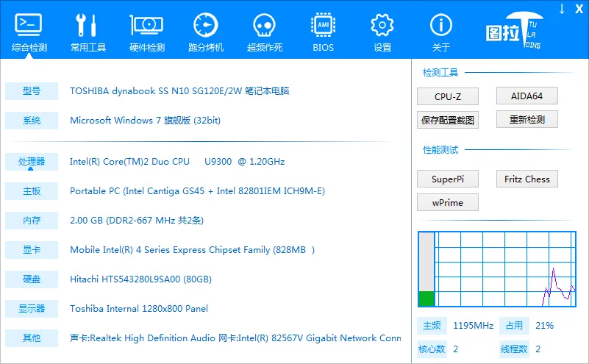589x364 pixels.
Task: Click the down arrow in title bar
Action: (562, 9)
